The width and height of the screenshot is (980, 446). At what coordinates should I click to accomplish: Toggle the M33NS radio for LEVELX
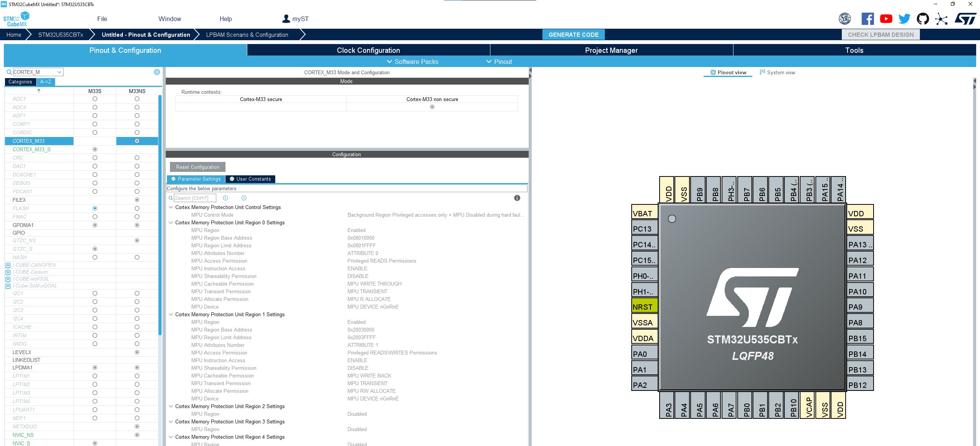(x=137, y=352)
